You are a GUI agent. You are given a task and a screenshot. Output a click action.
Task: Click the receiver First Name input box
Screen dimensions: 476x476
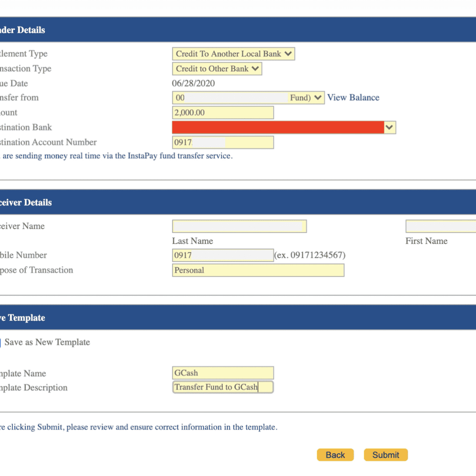pos(440,226)
